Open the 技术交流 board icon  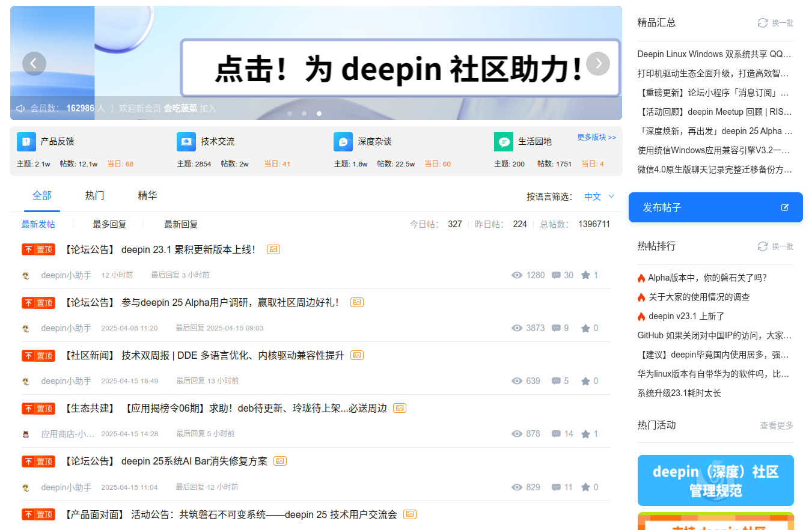click(186, 142)
